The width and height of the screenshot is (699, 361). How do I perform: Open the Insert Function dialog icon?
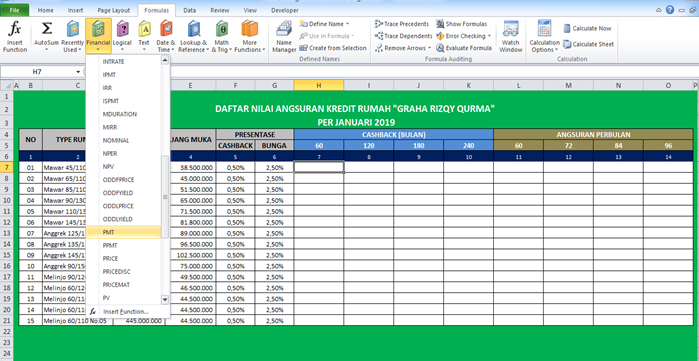[15, 37]
